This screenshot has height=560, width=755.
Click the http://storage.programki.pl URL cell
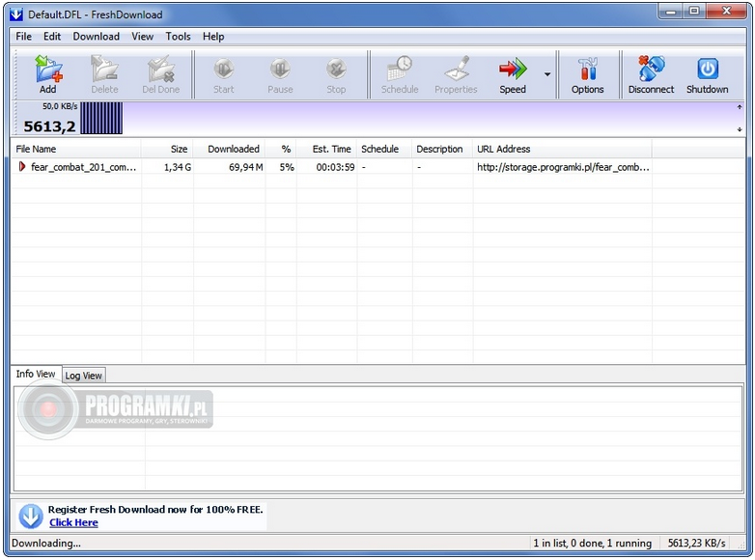(563, 167)
